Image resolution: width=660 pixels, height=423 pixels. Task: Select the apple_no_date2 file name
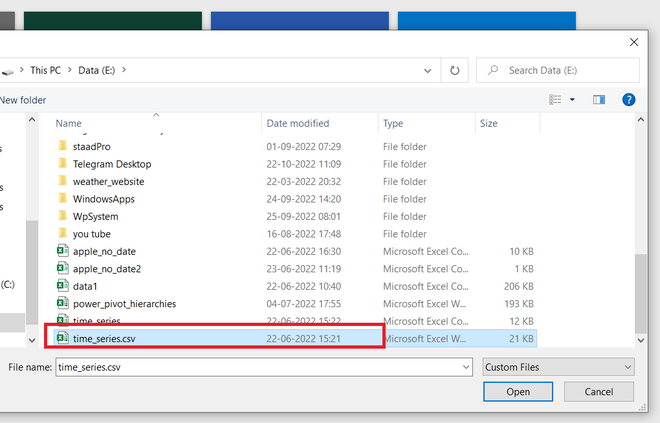click(x=107, y=269)
